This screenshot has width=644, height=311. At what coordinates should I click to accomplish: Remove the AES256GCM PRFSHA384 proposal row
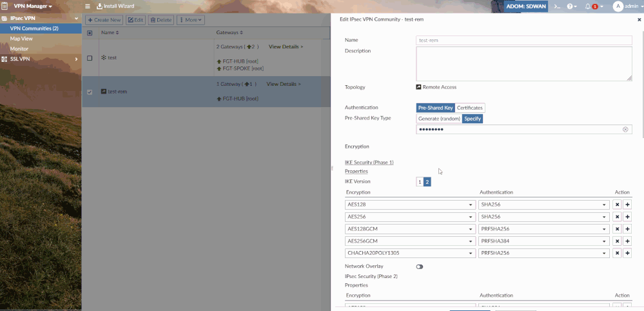pos(617,241)
